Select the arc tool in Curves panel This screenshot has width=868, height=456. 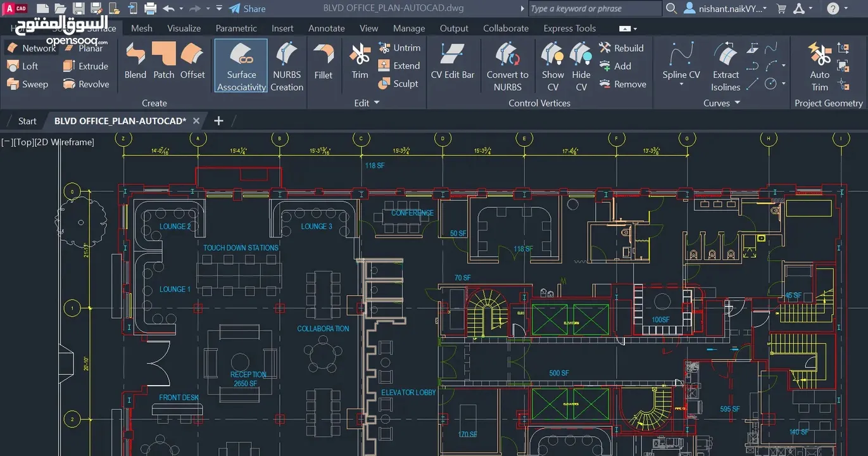click(771, 66)
